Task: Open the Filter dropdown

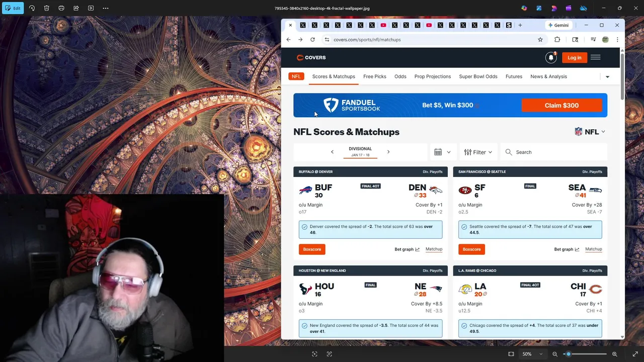Action: 478,152
